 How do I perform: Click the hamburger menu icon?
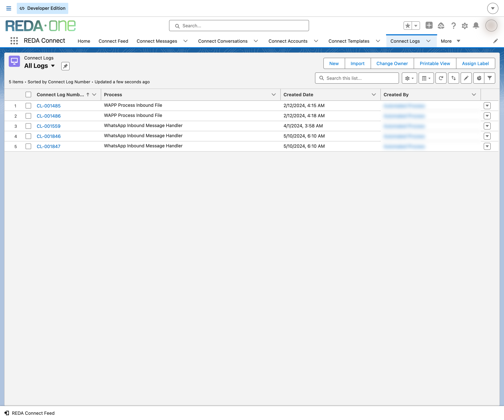(9, 8)
